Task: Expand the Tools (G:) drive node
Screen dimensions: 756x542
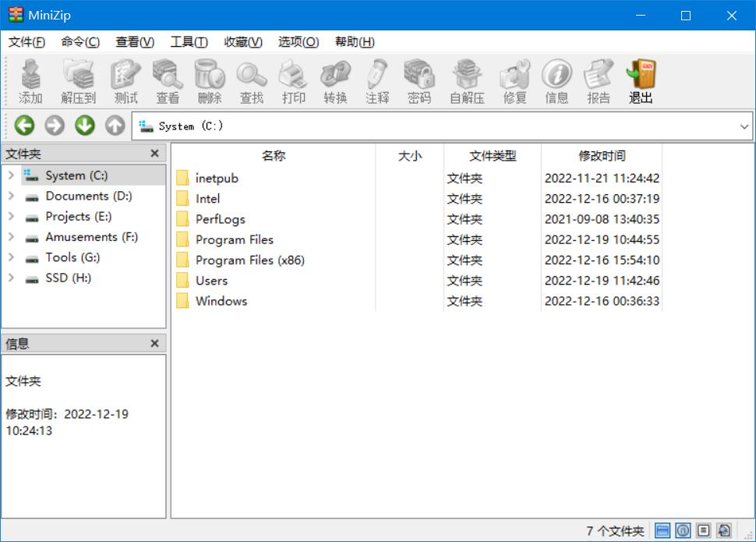Action: 11,257
